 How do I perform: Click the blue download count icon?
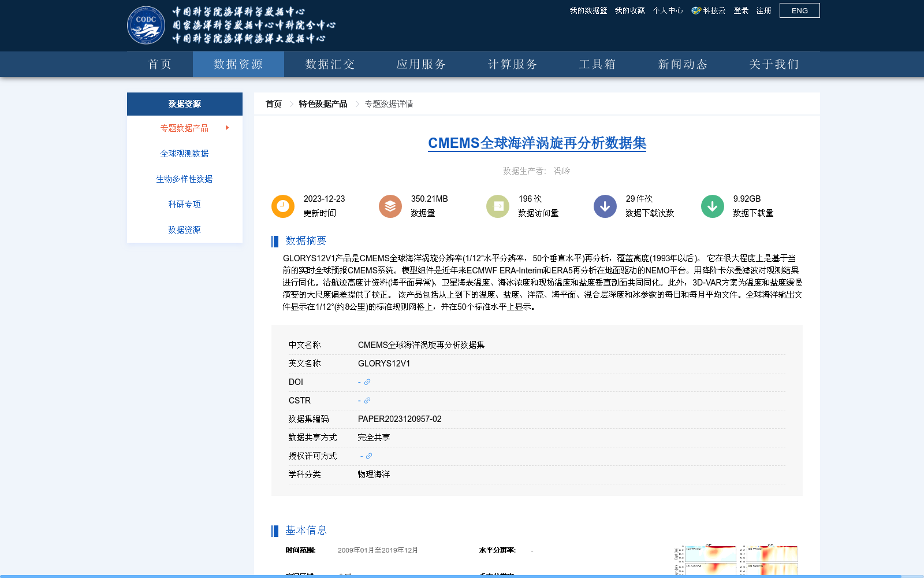click(605, 206)
